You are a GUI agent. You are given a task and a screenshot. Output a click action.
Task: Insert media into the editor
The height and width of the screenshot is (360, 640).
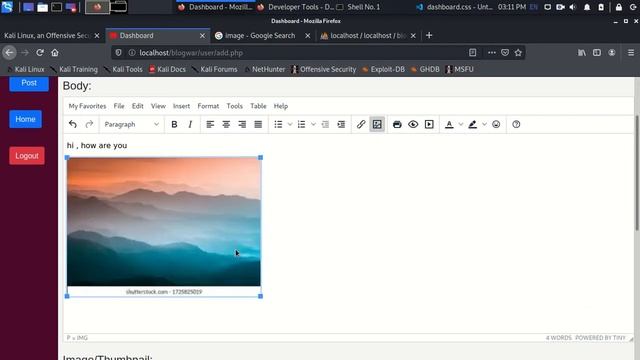[429, 124]
